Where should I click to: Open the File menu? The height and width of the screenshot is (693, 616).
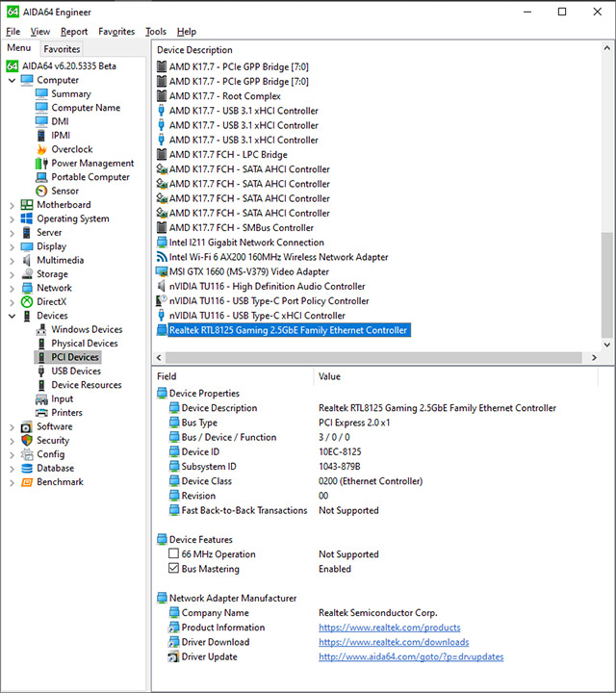[x=13, y=32]
